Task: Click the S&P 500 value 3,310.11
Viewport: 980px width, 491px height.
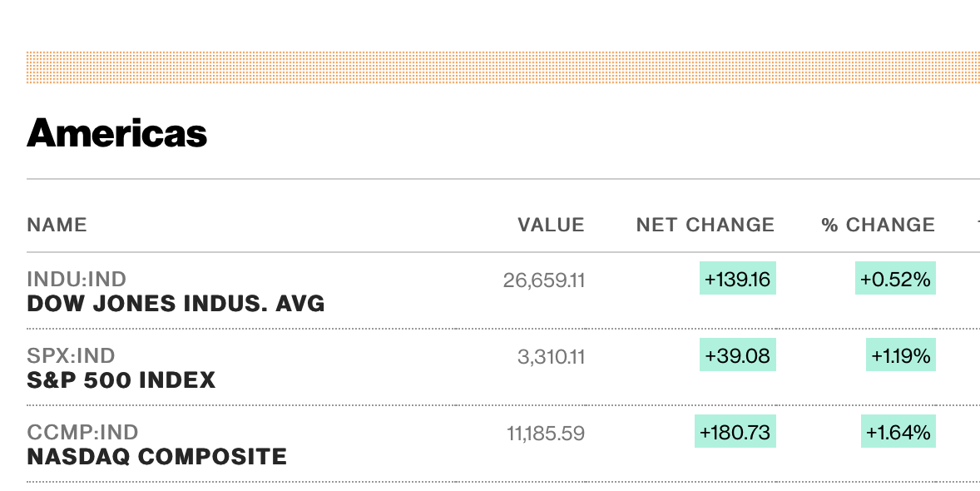Action: [x=552, y=356]
